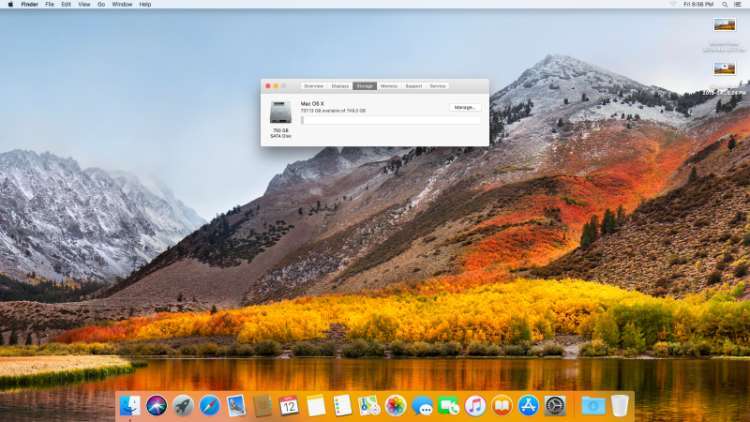
Task: Launch iTunes music icon in dock
Action: coord(475,405)
